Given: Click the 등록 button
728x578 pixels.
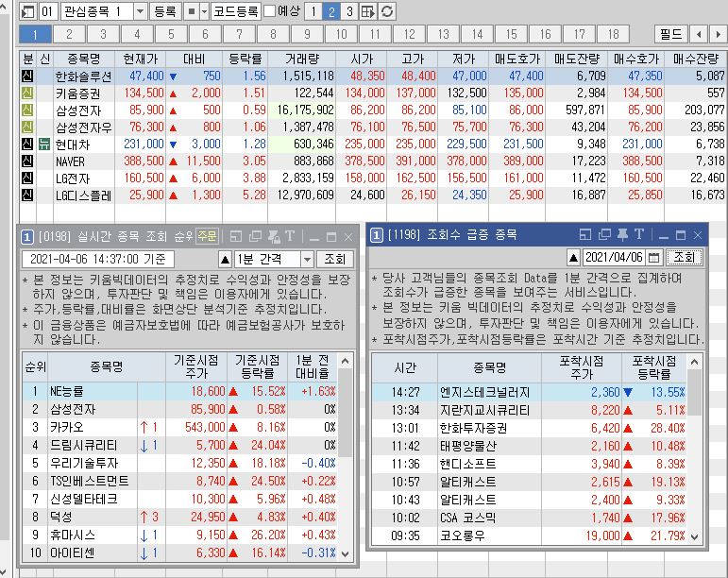Looking at the screenshot, I should tap(165, 11).
